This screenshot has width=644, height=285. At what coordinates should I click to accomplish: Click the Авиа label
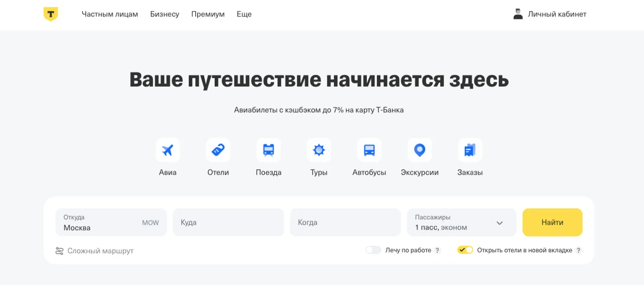pos(168,172)
